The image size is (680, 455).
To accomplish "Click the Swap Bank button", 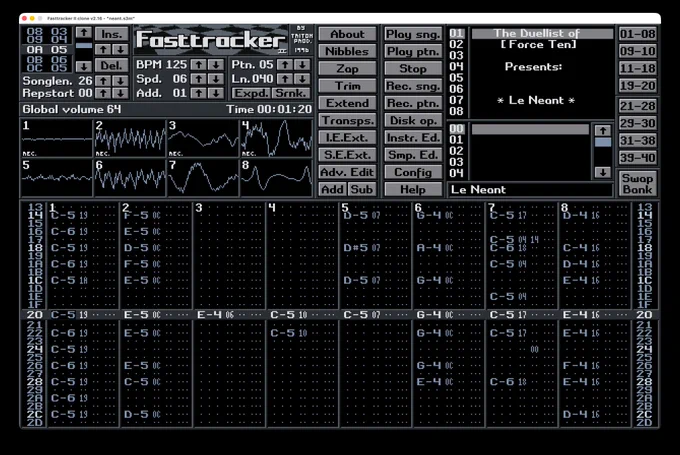I will [x=637, y=184].
